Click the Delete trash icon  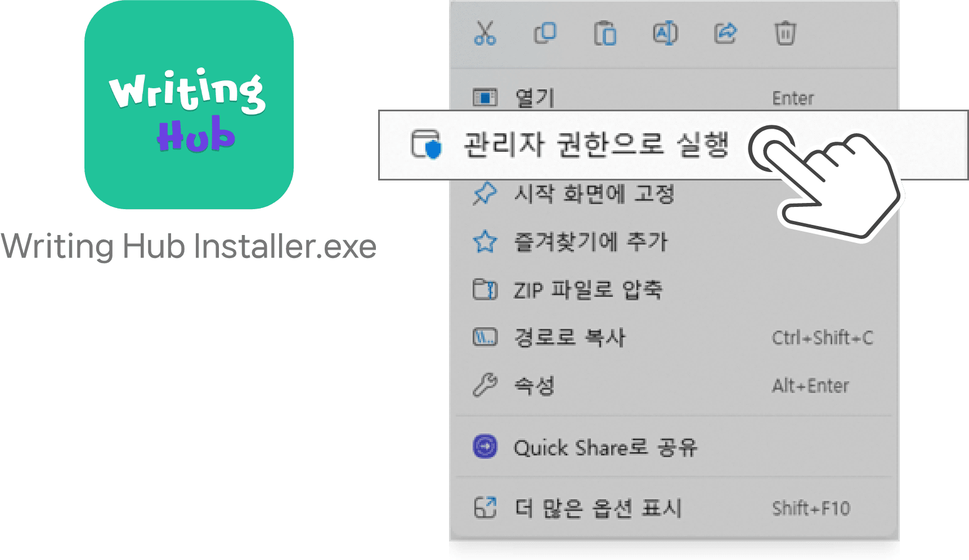click(x=786, y=34)
